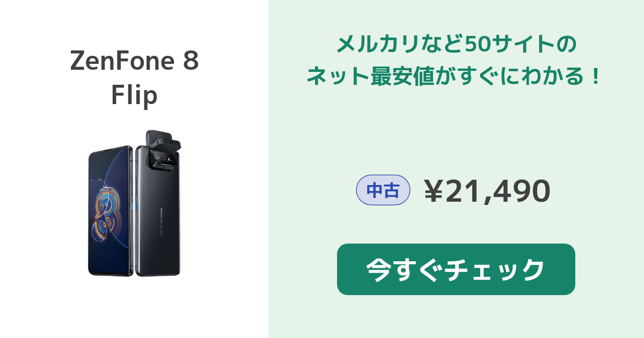Click the flip camera module on phone

pos(163,150)
